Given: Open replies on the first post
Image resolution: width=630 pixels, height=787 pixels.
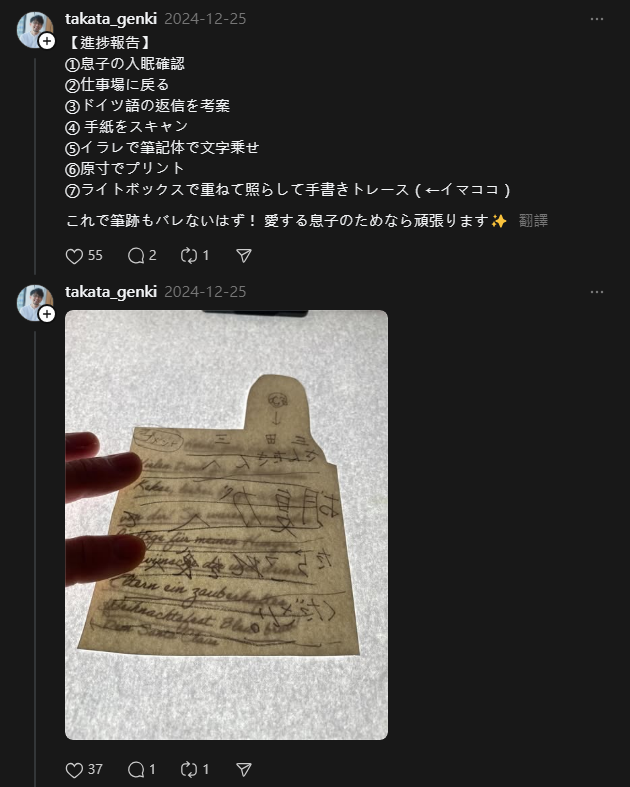Looking at the screenshot, I should (136, 256).
